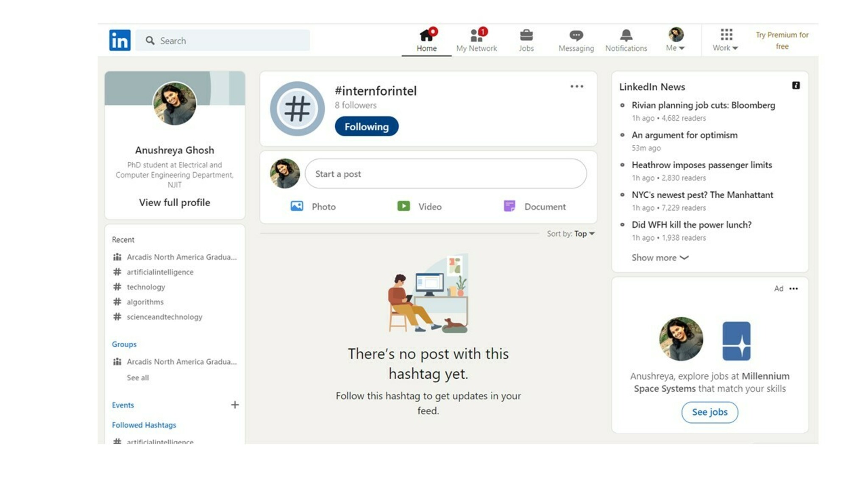Click the LinkedIn News info icon
Viewport: 868px width, 488px height.
click(x=796, y=86)
